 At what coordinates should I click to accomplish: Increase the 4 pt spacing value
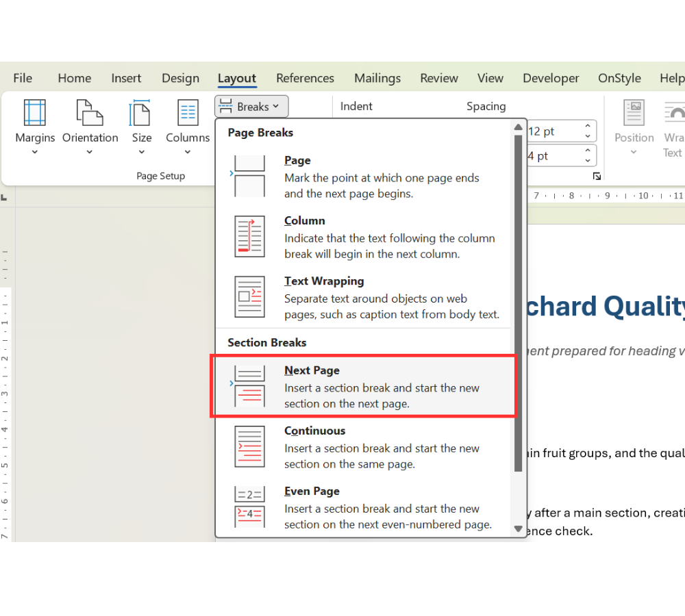(588, 150)
